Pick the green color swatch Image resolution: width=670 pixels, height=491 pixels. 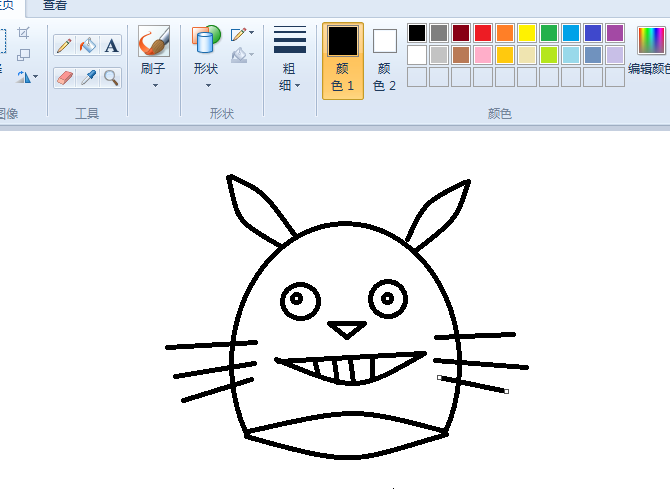click(x=549, y=33)
